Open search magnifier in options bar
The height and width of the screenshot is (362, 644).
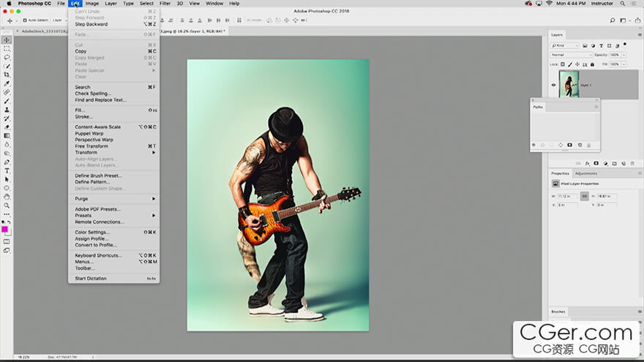pos(612,20)
